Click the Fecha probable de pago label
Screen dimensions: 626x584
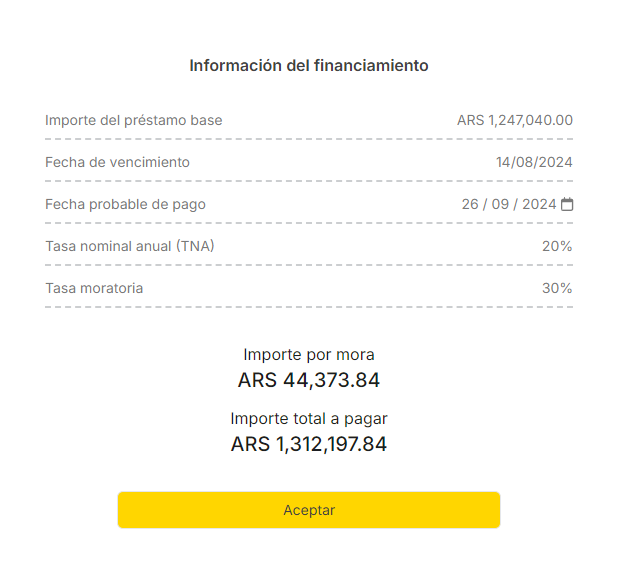pos(125,204)
